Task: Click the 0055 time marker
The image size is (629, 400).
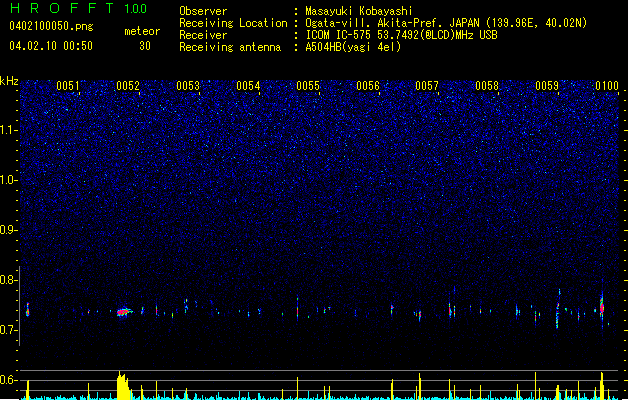Action: (308, 86)
